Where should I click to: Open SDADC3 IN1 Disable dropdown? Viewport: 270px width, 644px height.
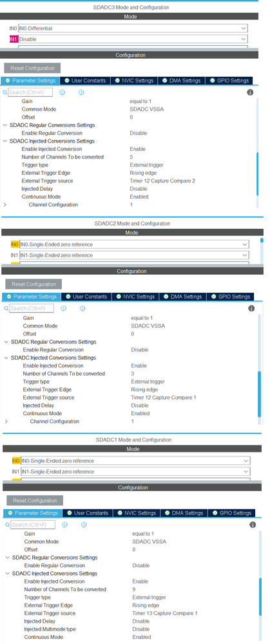pos(133,39)
